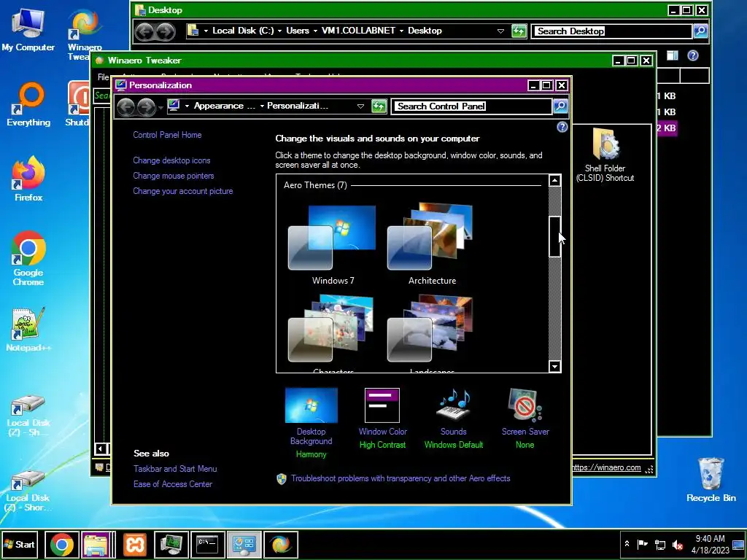The height and width of the screenshot is (560, 747).
Task: Click in the Search Control Panel field
Action: tap(472, 106)
